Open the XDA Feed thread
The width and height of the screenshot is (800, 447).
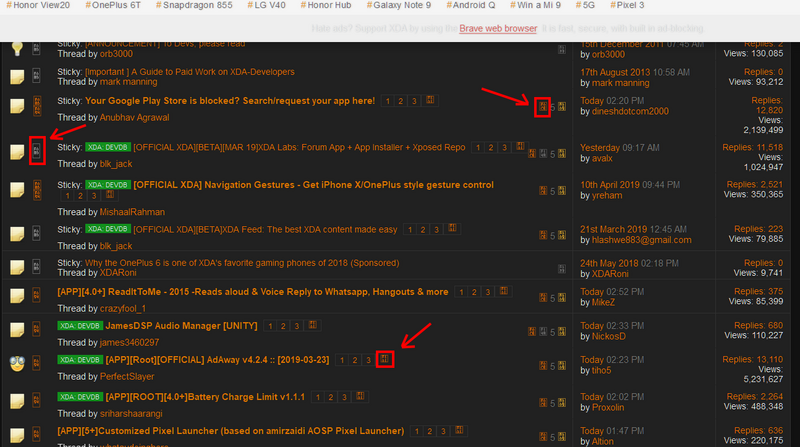point(265,230)
